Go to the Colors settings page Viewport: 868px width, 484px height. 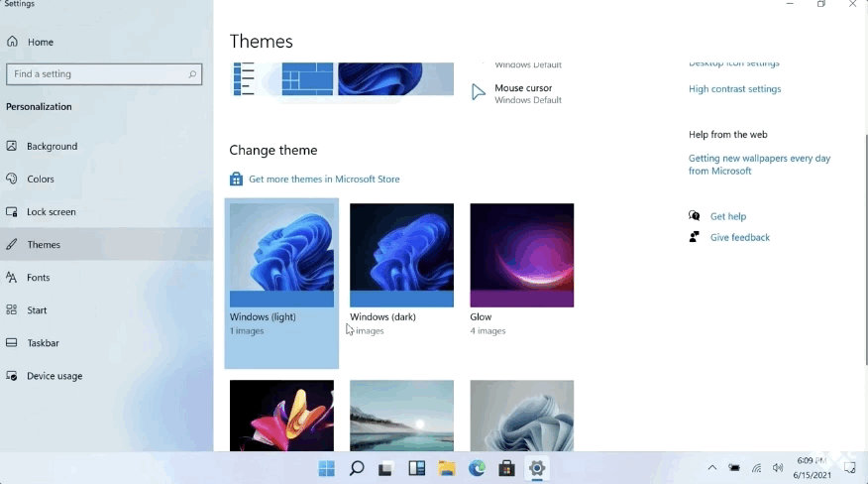[x=106, y=180]
